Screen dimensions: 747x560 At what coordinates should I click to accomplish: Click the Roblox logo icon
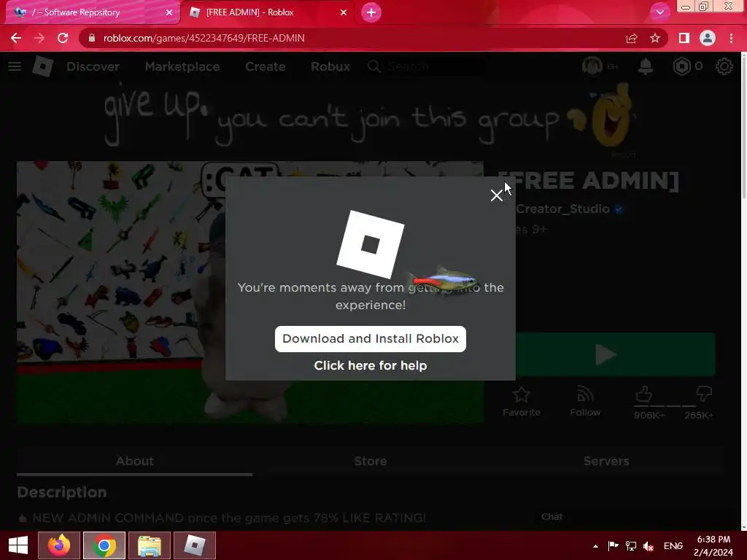click(43, 66)
